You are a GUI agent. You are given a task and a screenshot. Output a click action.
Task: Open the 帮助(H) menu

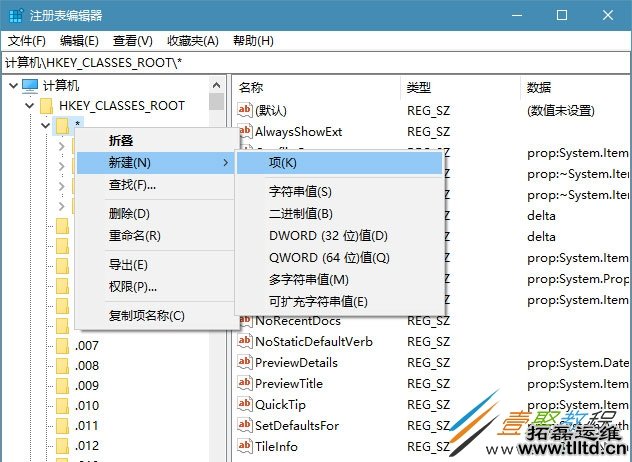tap(253, 41)
